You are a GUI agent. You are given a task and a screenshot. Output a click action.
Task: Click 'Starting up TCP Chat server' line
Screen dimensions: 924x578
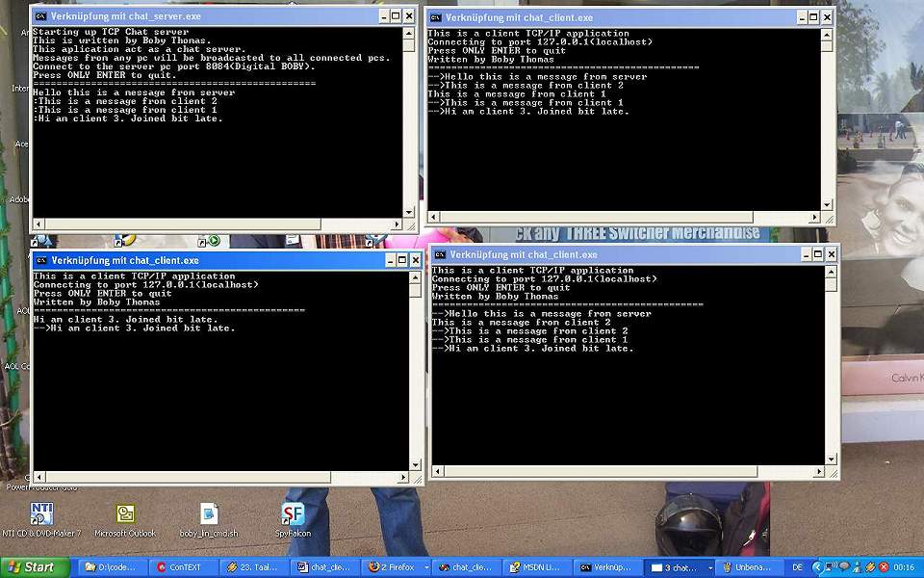pos(111,32)
